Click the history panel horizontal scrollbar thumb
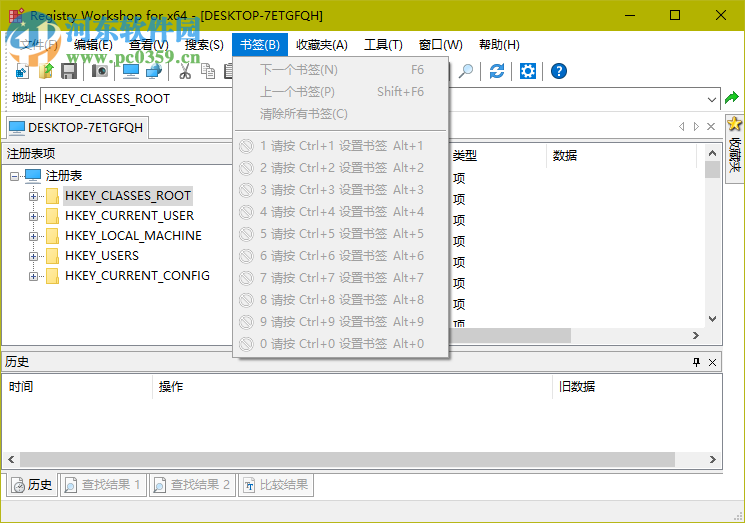Viewport: 745px width, 523px height. tap(347, 459)
